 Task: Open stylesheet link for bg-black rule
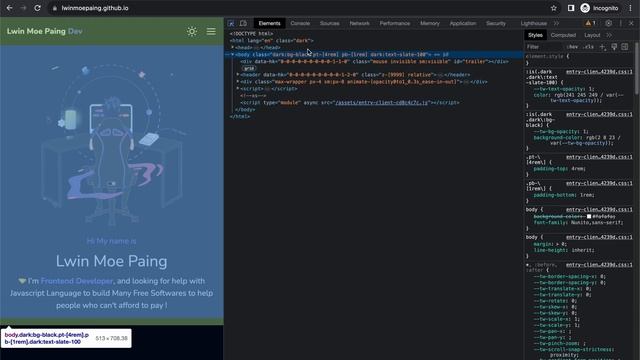pyautogui.click(x=599, y=114)
